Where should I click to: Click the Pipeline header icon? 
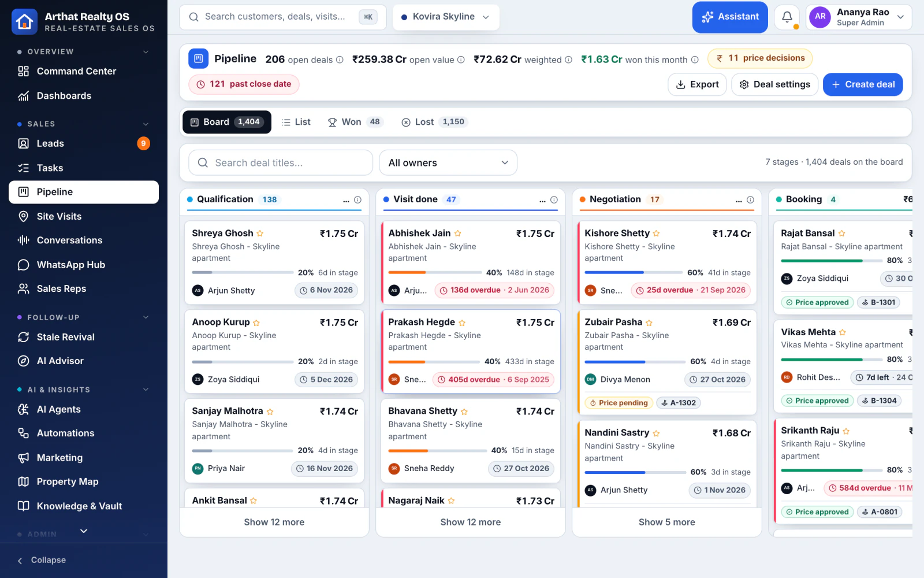click(198, 58)
